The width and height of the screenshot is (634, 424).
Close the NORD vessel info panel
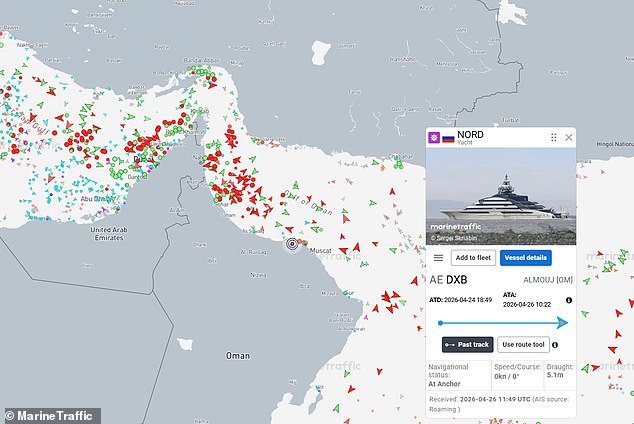pyautogui.click(x=569, y=138)
